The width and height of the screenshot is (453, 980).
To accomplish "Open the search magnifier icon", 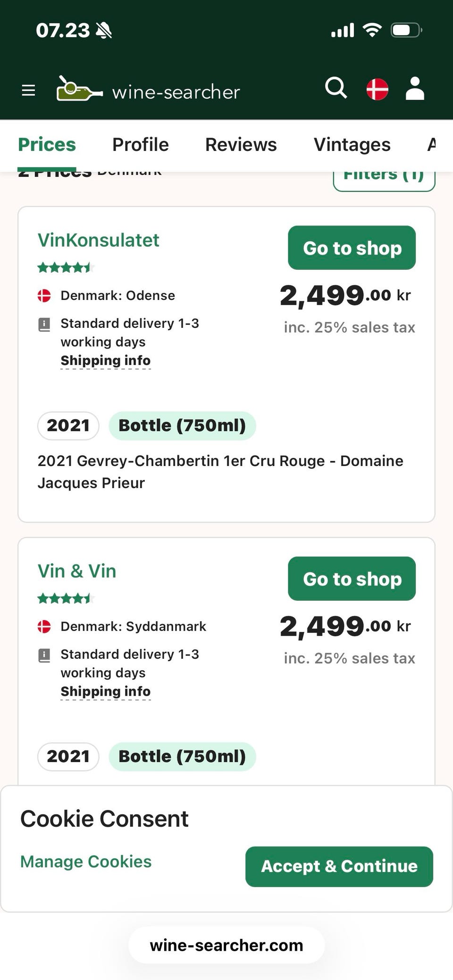I will point(336,88).
